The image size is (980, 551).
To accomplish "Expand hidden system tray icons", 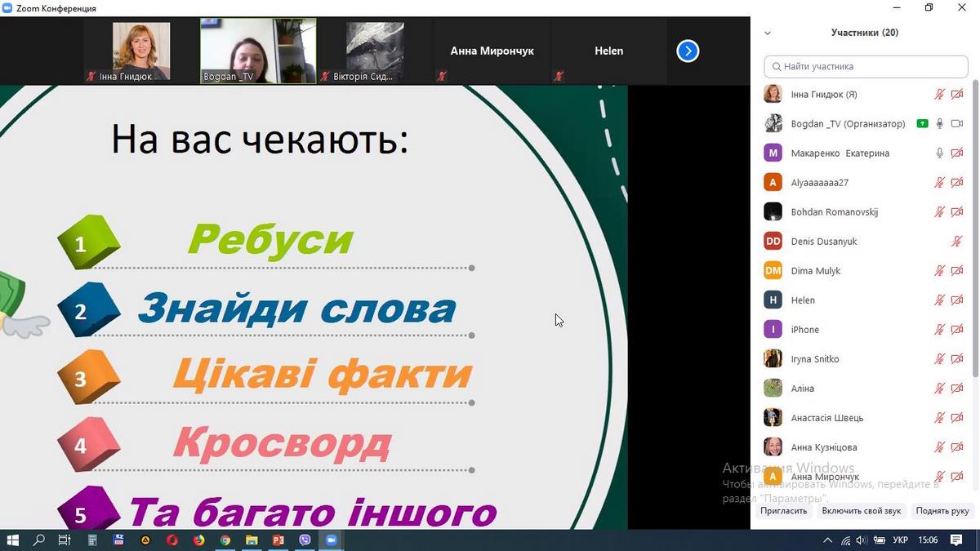I will point(828,540).
